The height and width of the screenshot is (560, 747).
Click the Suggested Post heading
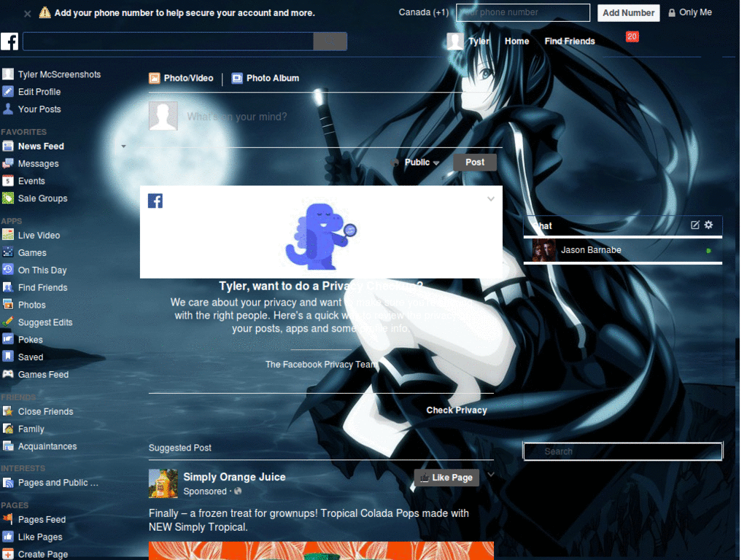[179, 448]
